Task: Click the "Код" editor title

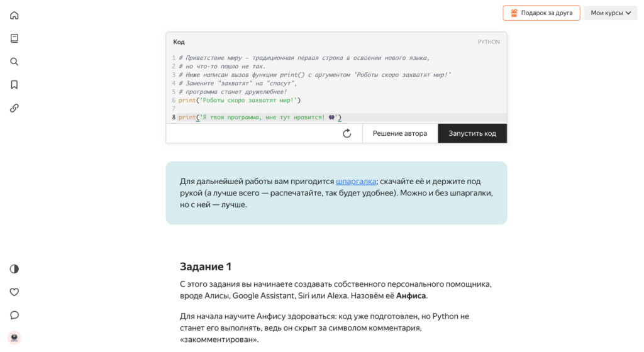Action: pyautogui.click(x=179, y=42)
